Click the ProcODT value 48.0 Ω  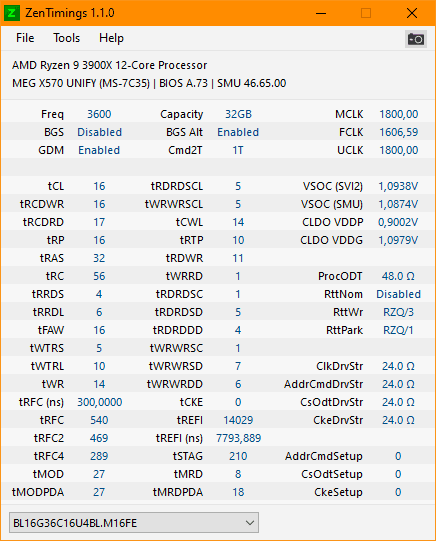coord(398,276)
